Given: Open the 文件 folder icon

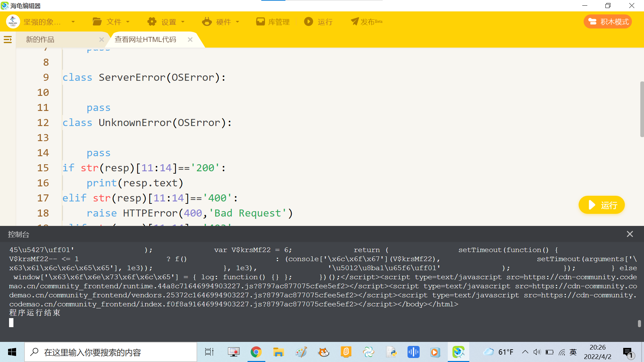Looking at the screenshot, I should click(97, 22).
